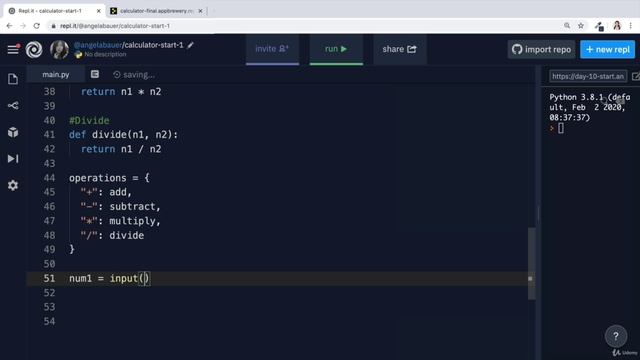
Task: Open browser zoom magnifier icon
Action: pos(567,26)
